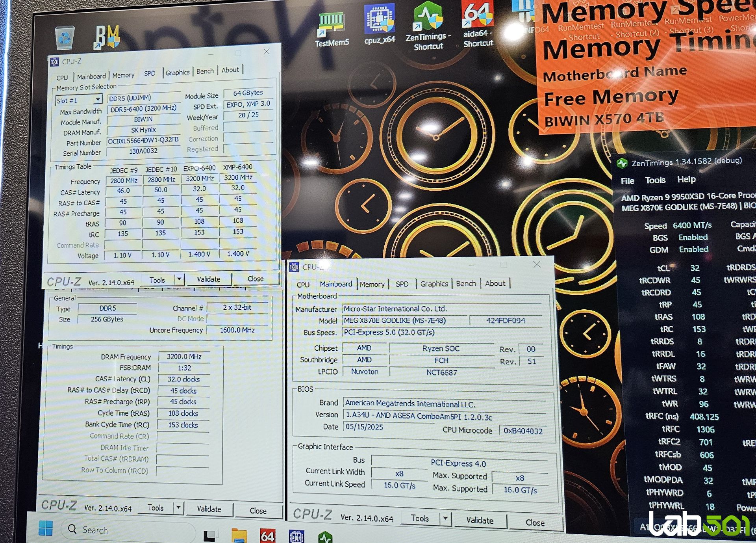Screen dimensions: 756x543
Task: Open Memory tab in Mainboard CPU-Z window
Action: coord(372,284)
